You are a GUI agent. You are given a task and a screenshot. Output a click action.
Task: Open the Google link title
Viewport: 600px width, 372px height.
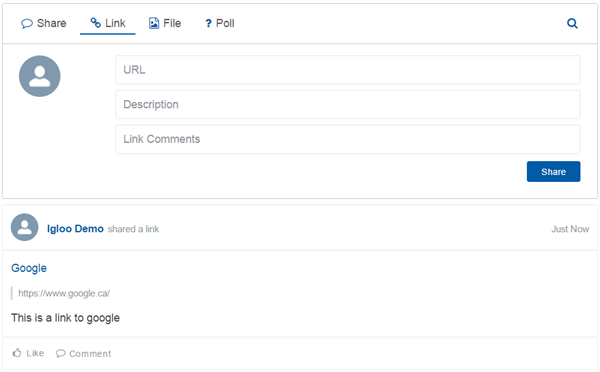tap(29, 268)
